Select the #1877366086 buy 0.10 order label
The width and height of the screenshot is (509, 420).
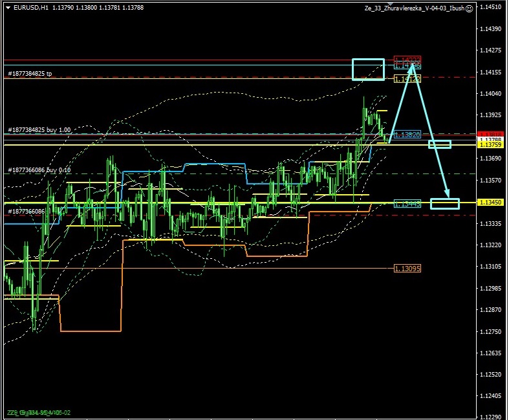pyautogui.click(x=39, y=170)
